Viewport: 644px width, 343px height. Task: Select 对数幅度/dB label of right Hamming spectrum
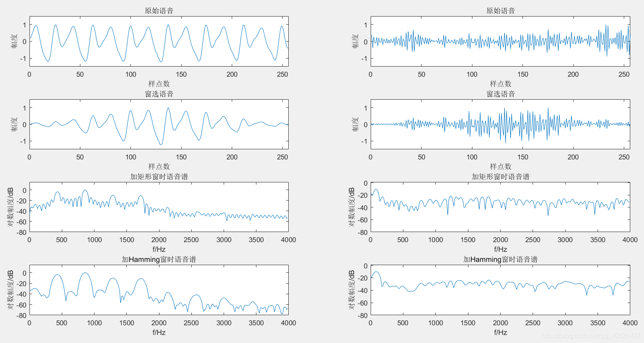click(x=352, y=290)
